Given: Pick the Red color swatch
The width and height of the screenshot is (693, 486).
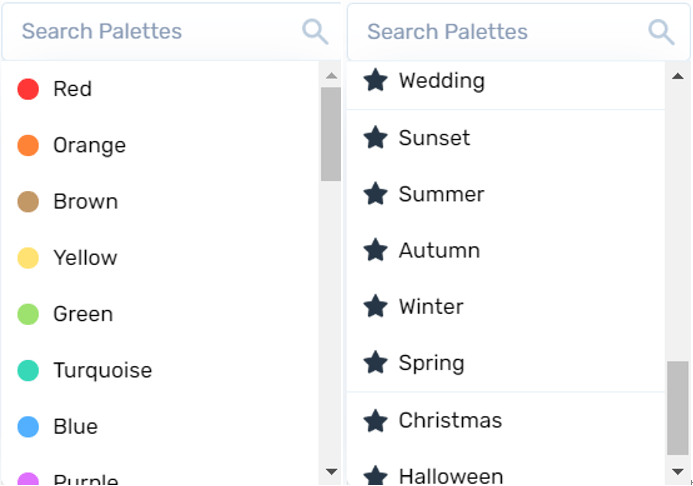Looking at the screenshot, I should [28, 89].
